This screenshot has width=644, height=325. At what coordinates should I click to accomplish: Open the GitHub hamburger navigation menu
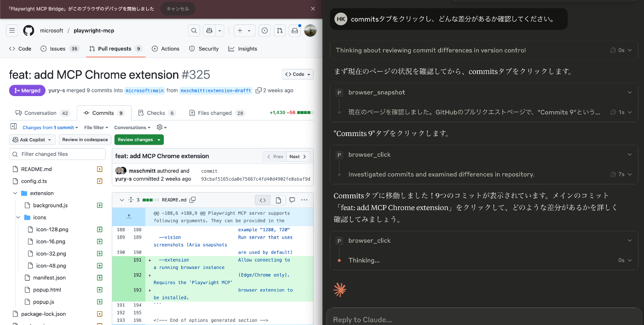12,31
